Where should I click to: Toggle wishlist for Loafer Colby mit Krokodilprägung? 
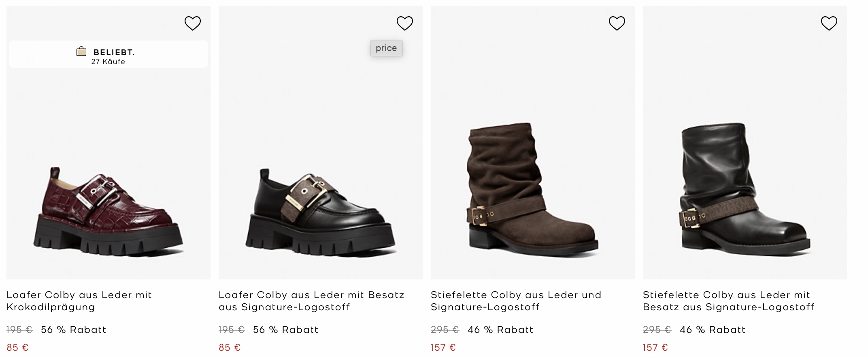[193, 23]
